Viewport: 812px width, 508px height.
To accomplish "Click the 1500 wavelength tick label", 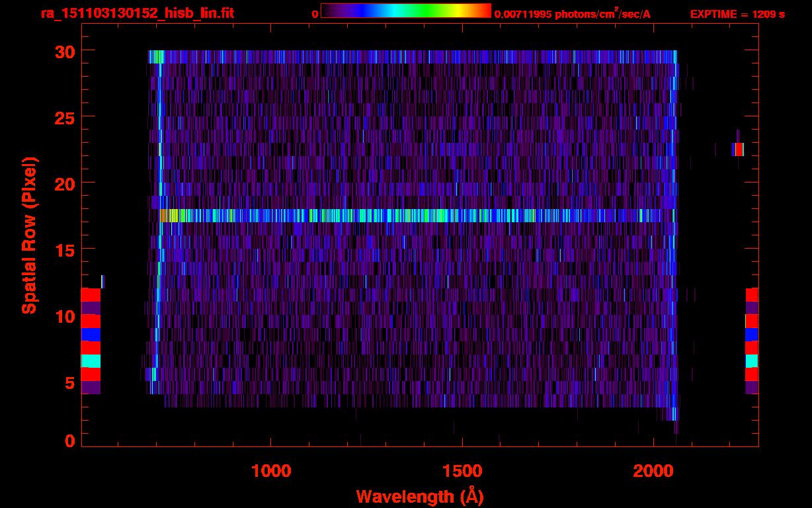I will [462, 471].
